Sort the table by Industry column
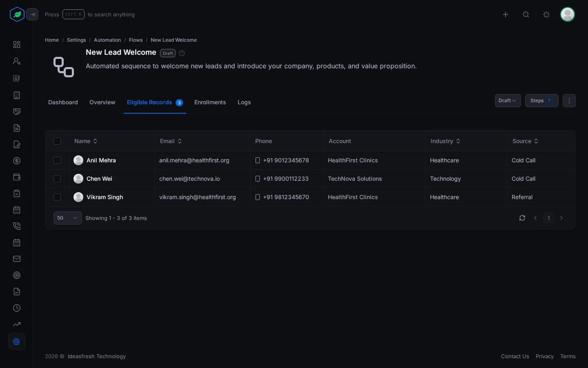The image size is (588, 368). 445,141
